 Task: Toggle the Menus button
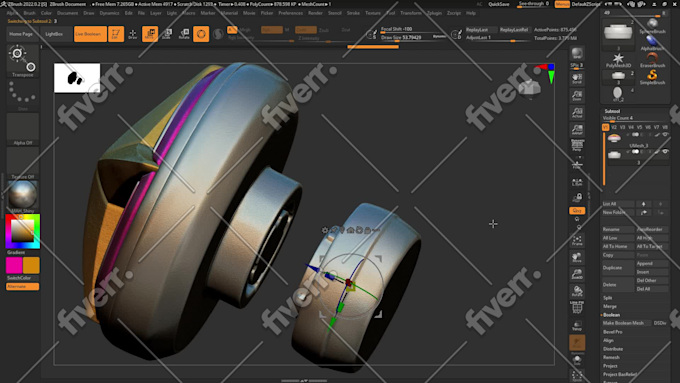[x=562, y=4]
